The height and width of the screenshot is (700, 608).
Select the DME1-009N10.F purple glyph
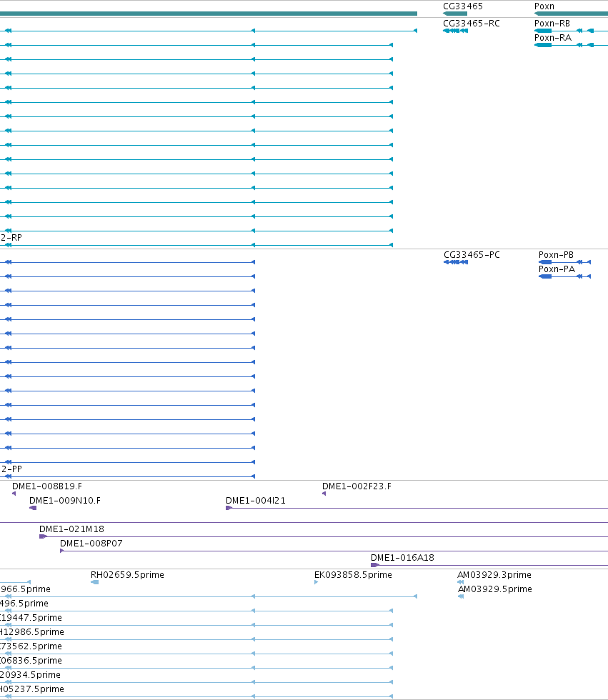[x=33, y=508]
